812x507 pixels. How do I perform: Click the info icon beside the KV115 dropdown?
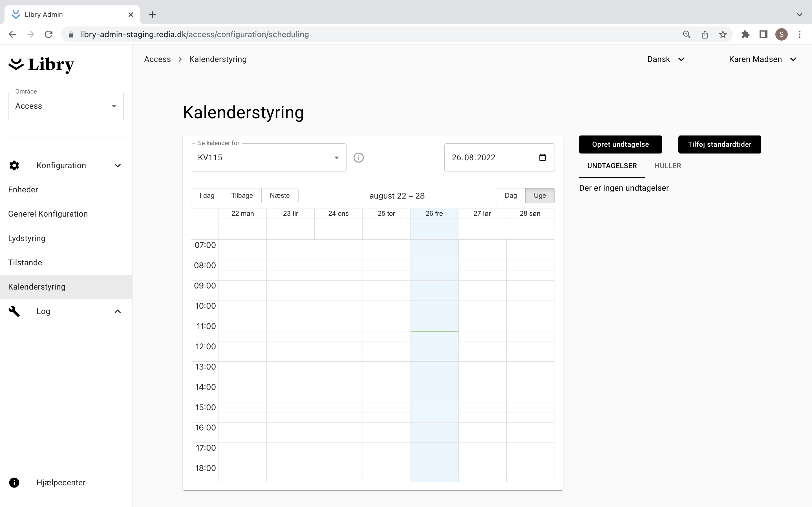pos(358,158)
